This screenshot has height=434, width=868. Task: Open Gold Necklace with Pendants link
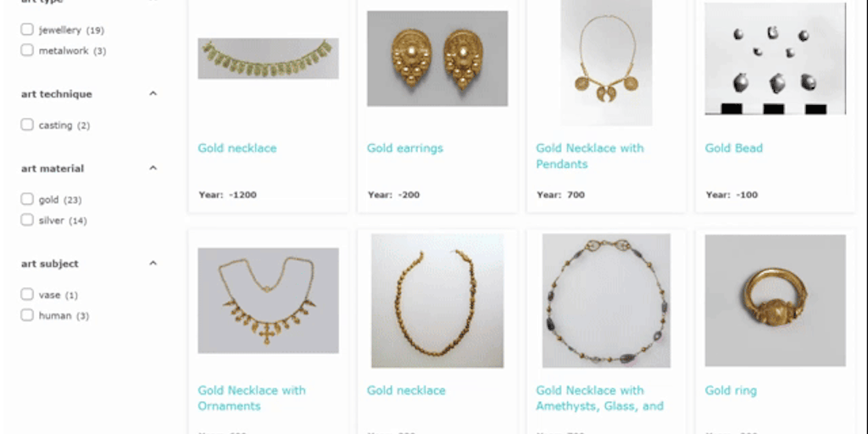point(590,156)
